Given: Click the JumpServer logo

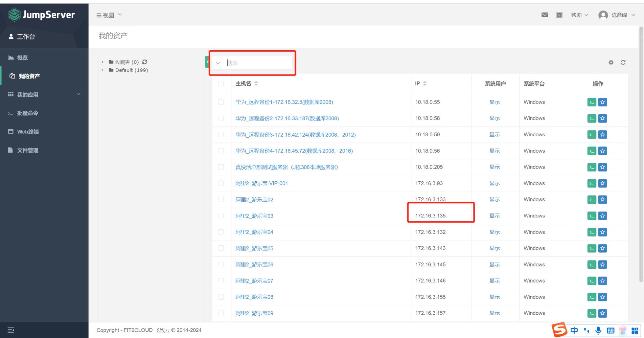Looking at the screenshot, I should coord(42,15).
